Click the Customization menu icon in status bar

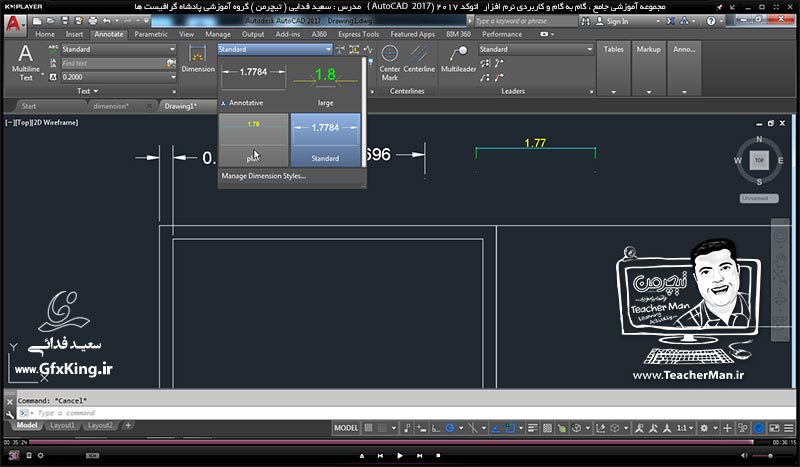click(789, 428)
